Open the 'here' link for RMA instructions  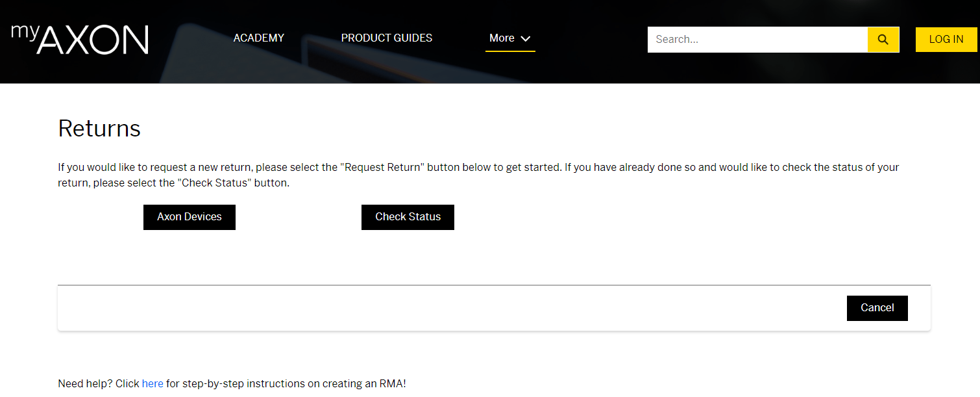pos(153,383)
